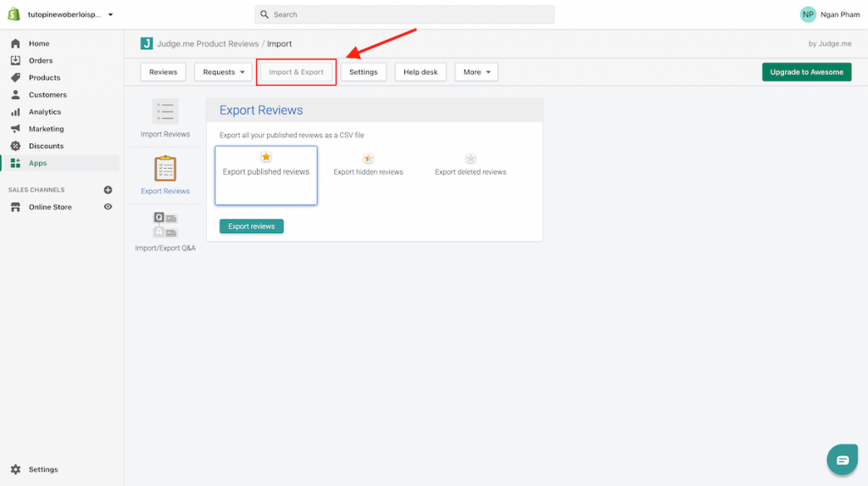Viewport: 868px width, 486px height.
Task: Open Discounts in sidebar
Action: pyautogui.click(x=46, y=146)
